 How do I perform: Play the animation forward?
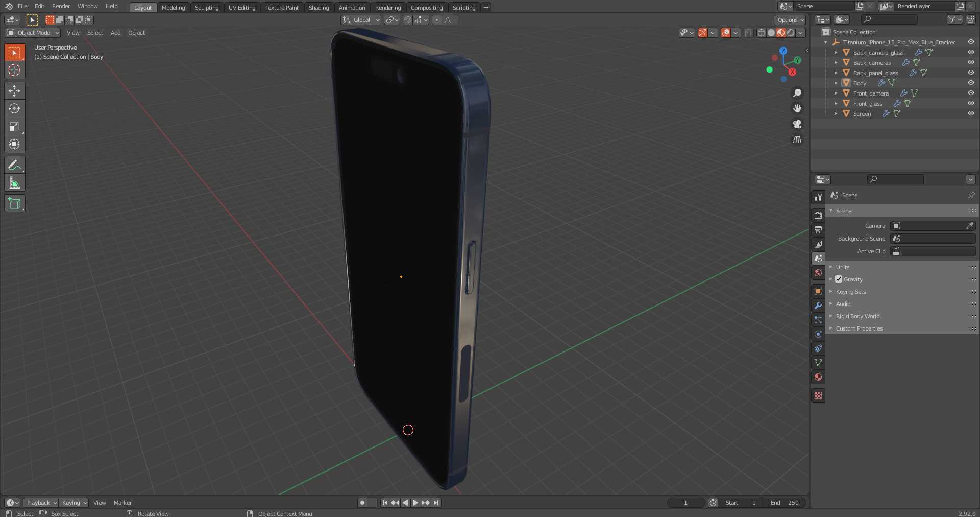point(415,503)
